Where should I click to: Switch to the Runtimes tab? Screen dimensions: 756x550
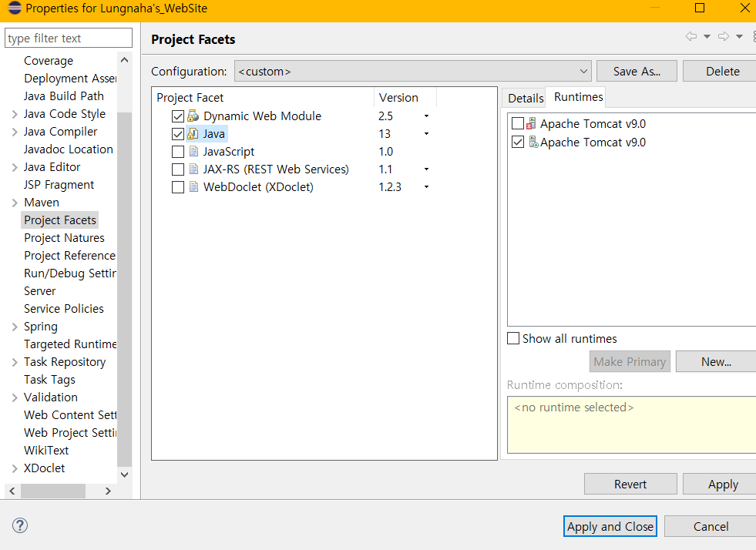pos(579,97)
